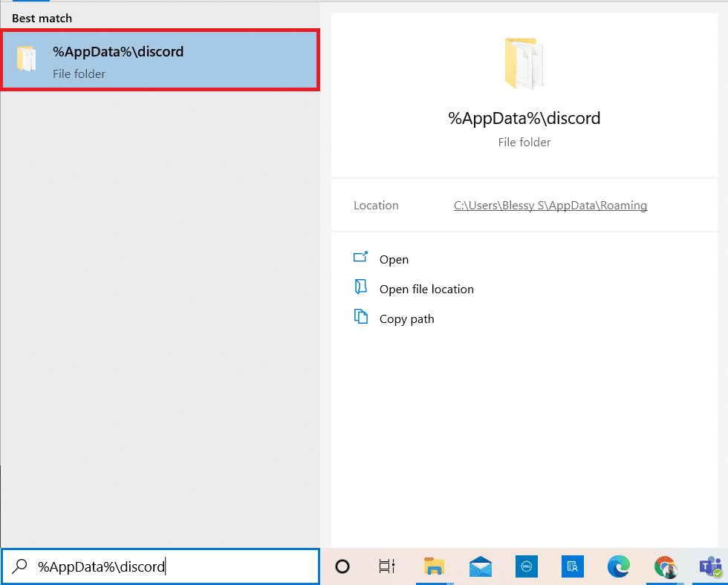Open the Mail app from the taskbar

point(479,566)
